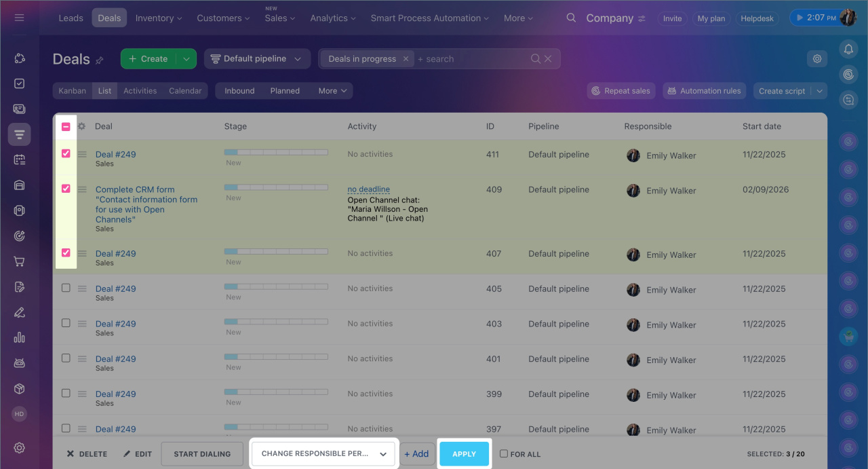This screenshot has height=469, width=868.
Task: Open the shopping cart icon in the left sidebar
Action: click(x=19, y=261)
